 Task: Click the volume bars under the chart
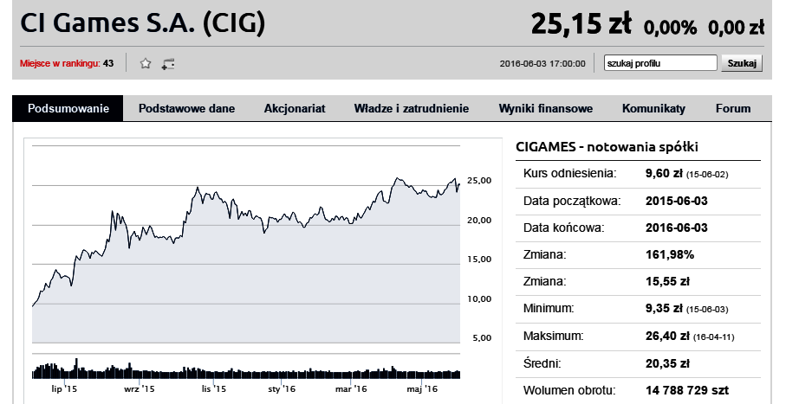(246, 369)
